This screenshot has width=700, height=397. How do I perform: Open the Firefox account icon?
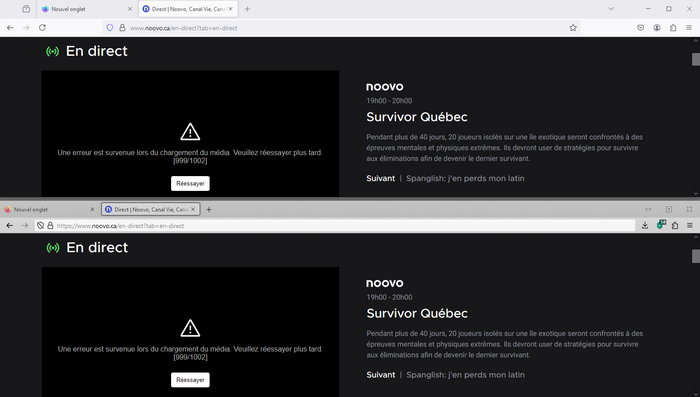[657, 28]
